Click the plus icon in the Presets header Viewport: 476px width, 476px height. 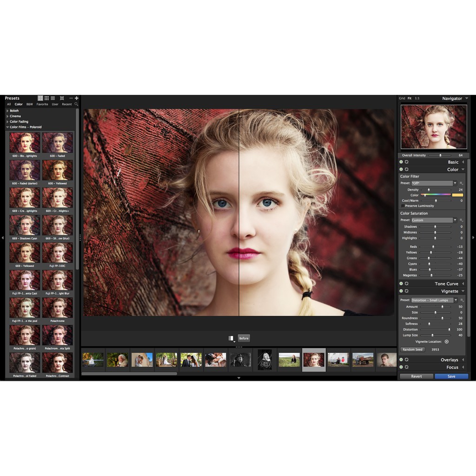tap(77, 98)
